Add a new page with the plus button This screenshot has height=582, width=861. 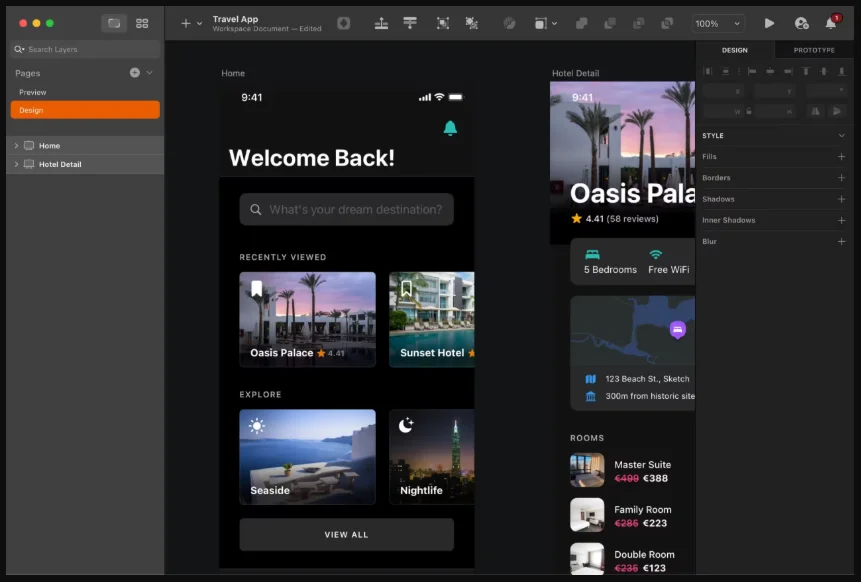click(x=135, y=72)
